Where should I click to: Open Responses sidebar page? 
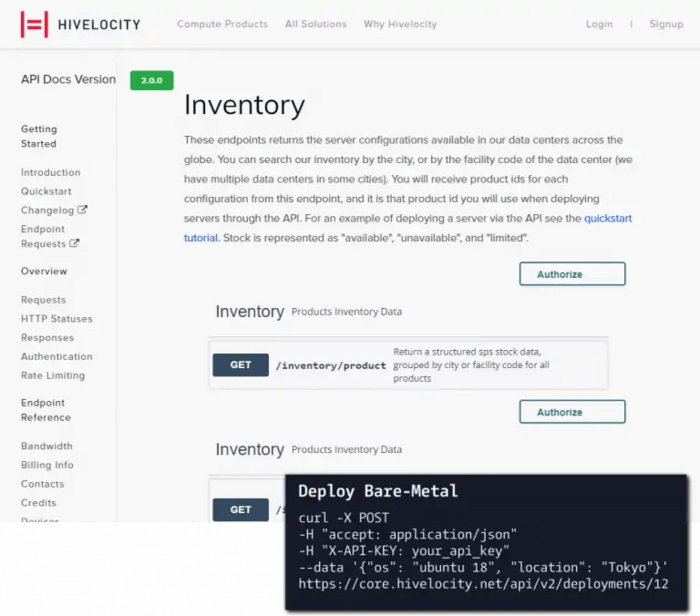click(x=47, y=338)
